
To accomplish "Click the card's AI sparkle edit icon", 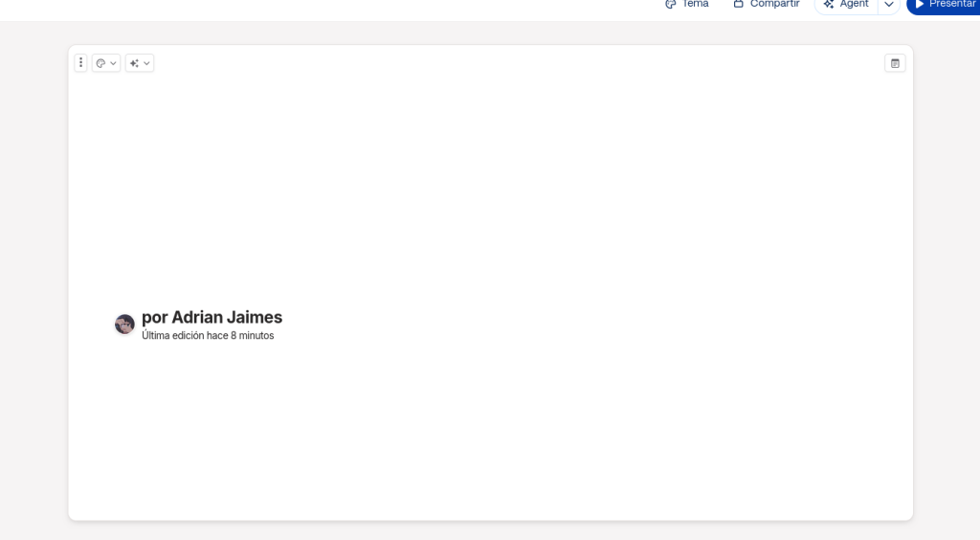I will (x=134, y=63).
